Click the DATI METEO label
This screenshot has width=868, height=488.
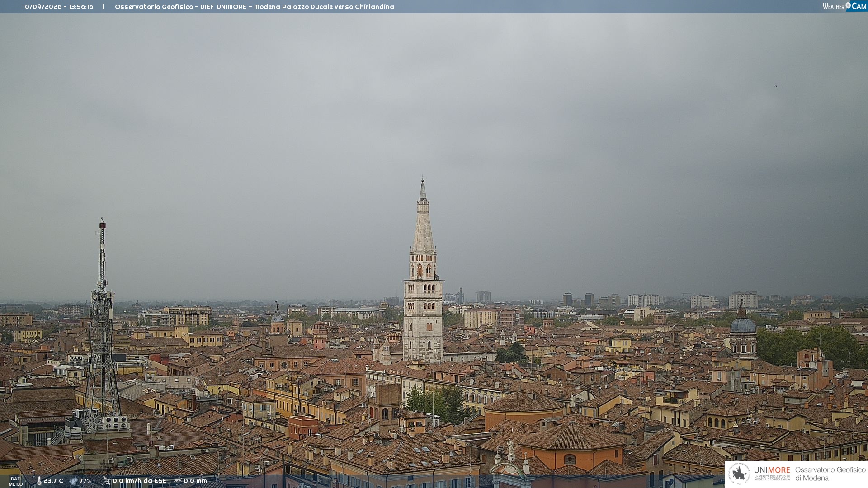click(16, 481)
